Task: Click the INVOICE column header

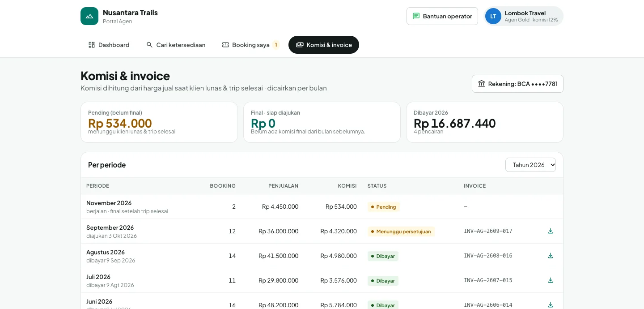Action: pos(475,186)
